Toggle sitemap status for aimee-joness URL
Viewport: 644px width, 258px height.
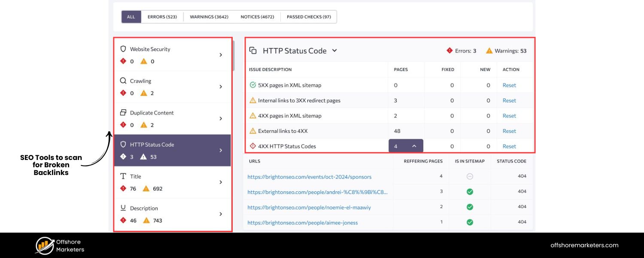click(469, 222)
